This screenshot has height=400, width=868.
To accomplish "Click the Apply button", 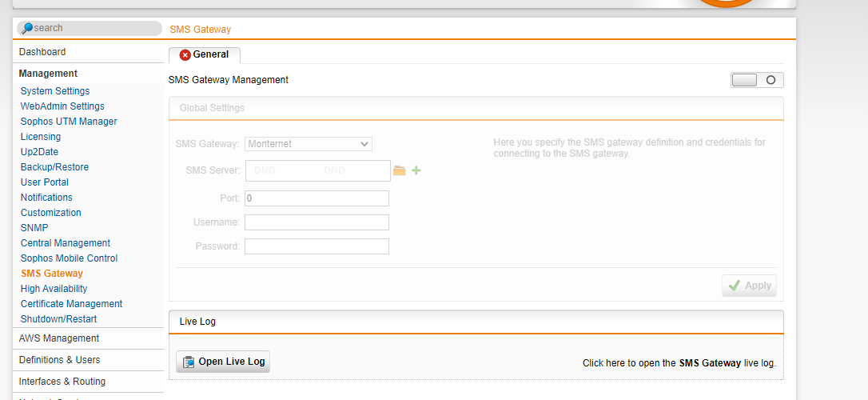I will (749, 286).
